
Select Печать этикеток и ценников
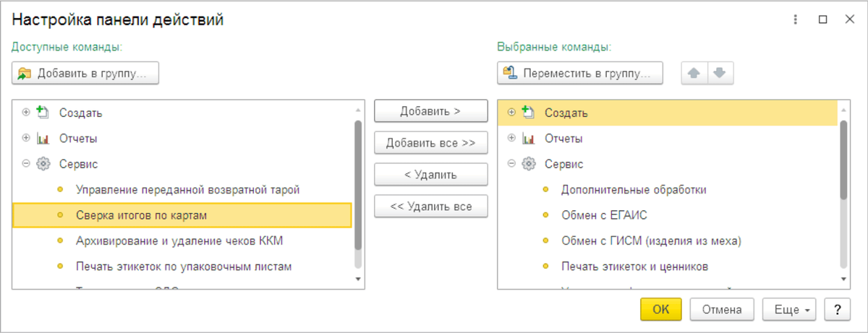[668, 267]
